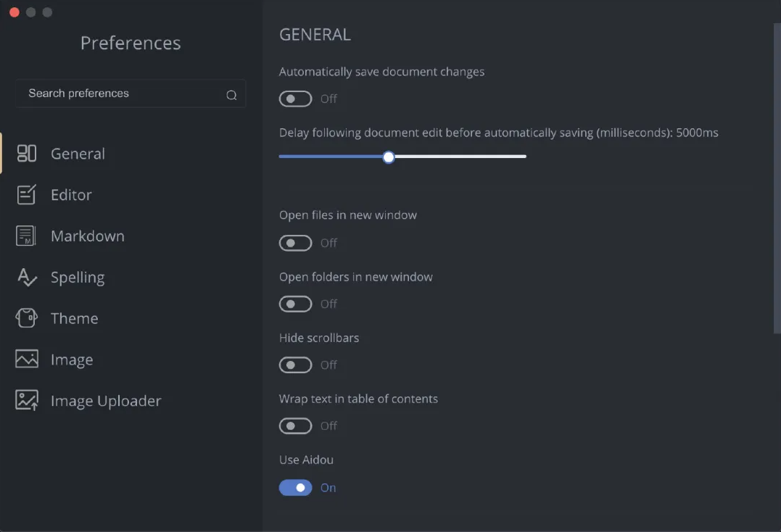Image resolution: width=781 pixels, height=532 pixels.
Task: Open the Editor preferences label
Action: click(x=71, y=194)
